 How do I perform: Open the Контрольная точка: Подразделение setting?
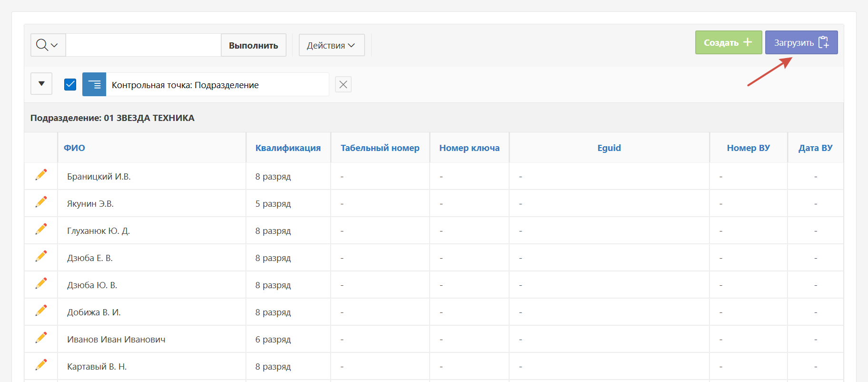(185, 85)
